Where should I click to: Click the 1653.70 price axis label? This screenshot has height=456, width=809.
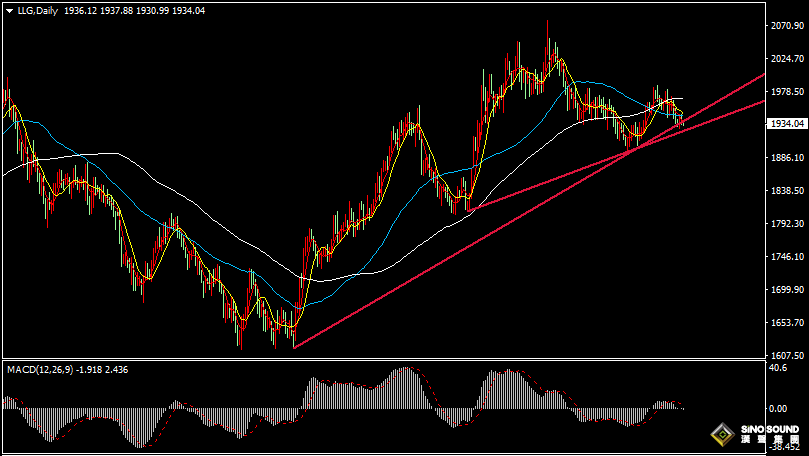click(787, 323)
